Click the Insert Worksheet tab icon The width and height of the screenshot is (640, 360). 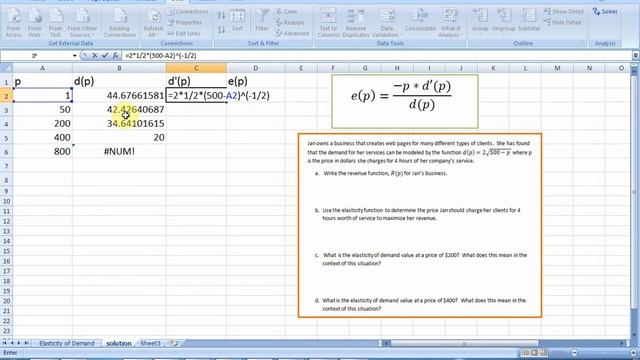click(173, 343)
